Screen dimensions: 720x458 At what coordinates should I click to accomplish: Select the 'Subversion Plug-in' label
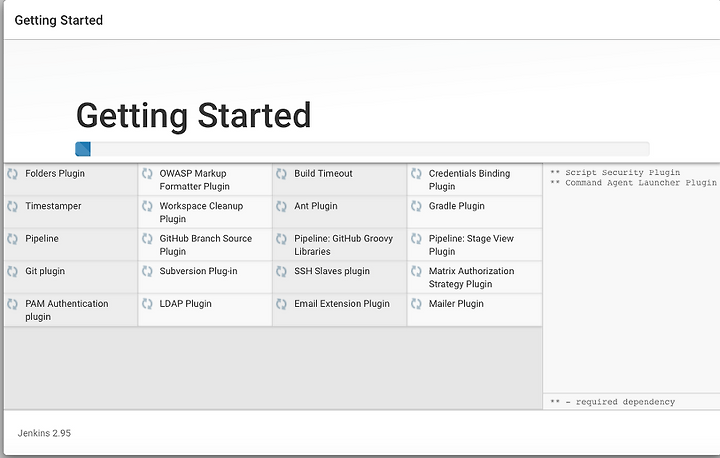[x=198, y=271]
